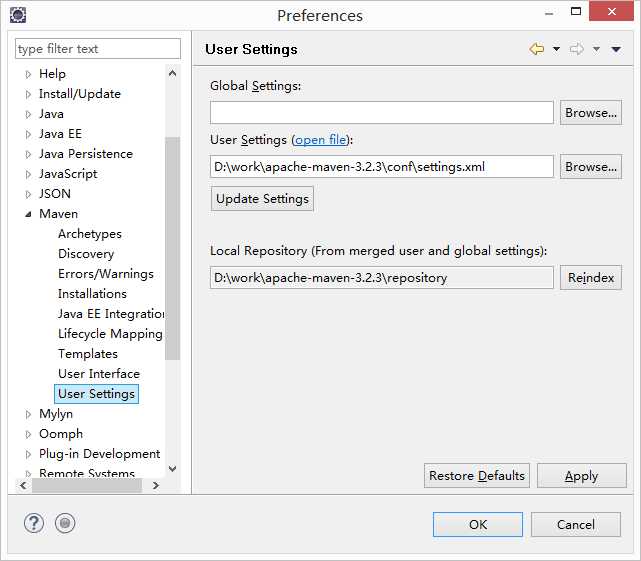Select Java EE Integration preference page
This screenshot has width=641, height=561.
click(111, 314)
